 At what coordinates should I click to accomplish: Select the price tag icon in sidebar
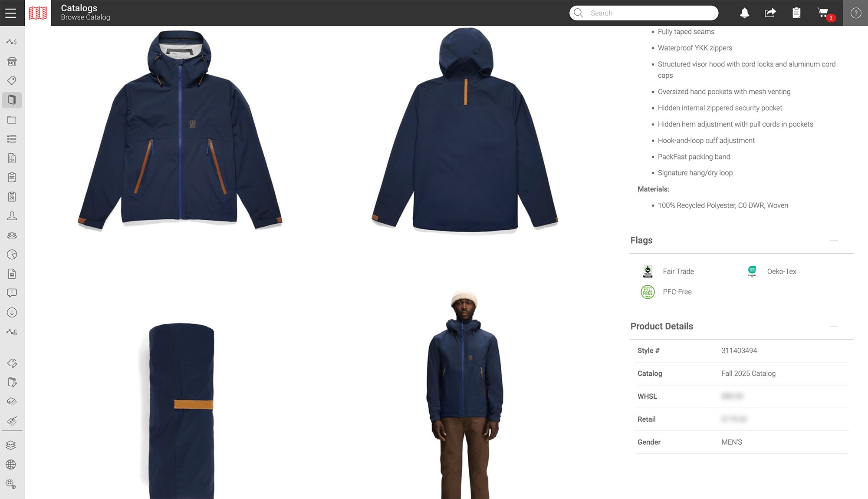12,81
